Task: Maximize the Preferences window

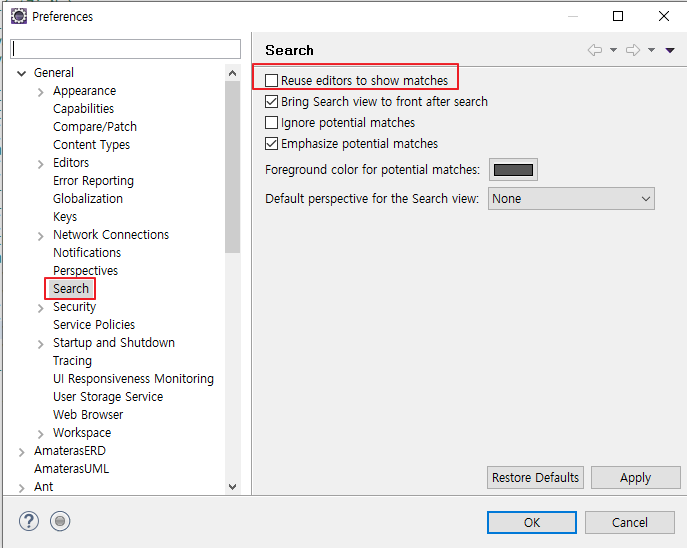Action: pyautogui.click(x=618, y=16)
